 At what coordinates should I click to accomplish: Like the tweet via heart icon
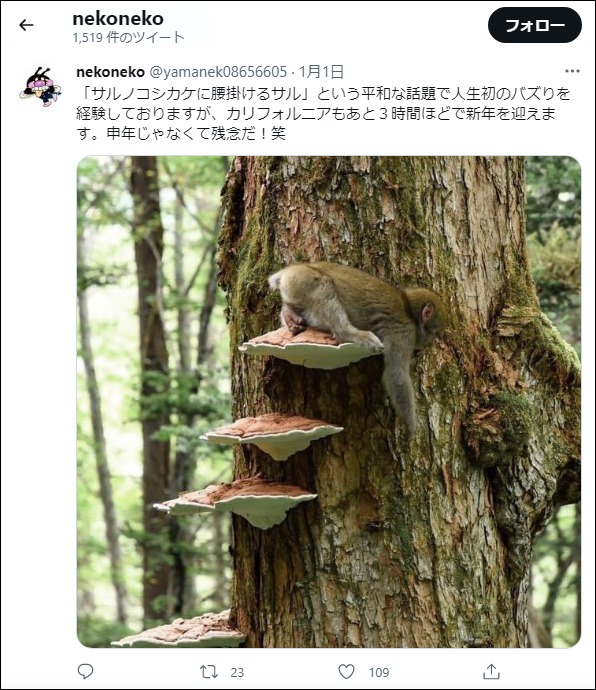(x=346, y=672)
